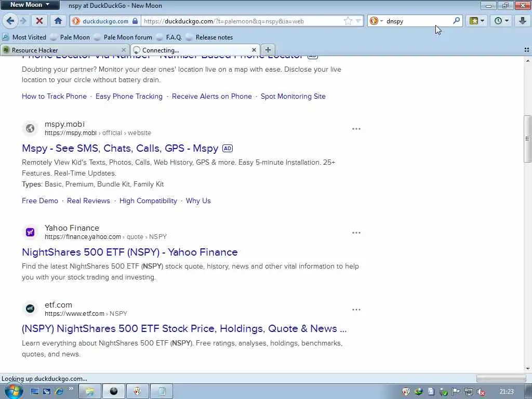This screenshot has height=399, width=532.
Task: Open Spot Monitoring Site link
Action: click(x=293, y=96)
